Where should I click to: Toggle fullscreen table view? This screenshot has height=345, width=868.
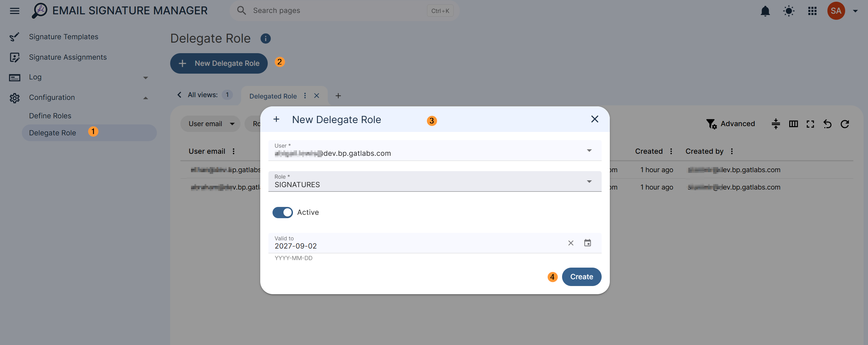click(810, 124)
